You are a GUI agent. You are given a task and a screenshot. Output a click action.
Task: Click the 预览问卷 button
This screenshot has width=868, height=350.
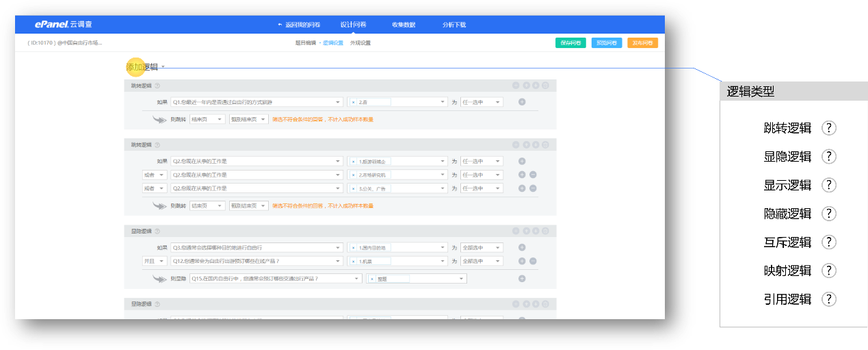[x=607, y=42]
